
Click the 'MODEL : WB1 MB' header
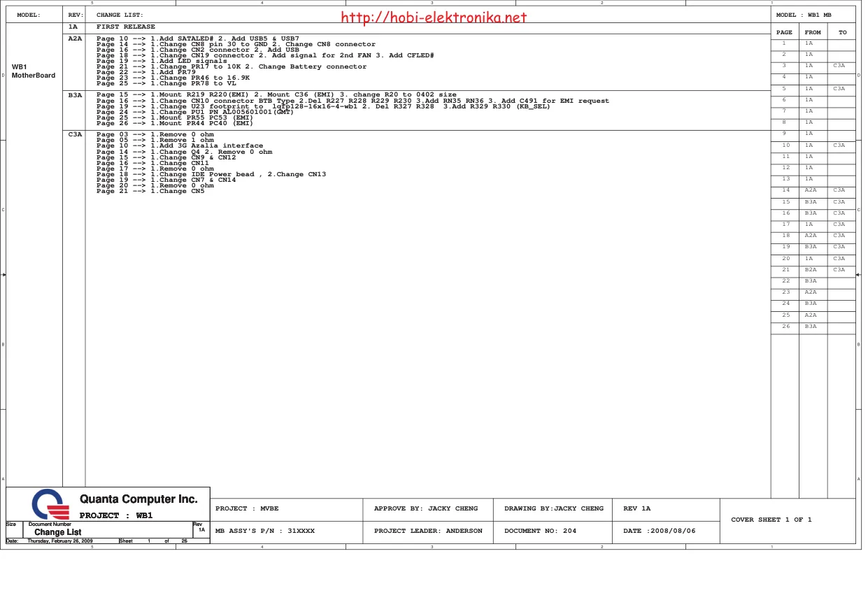click(x=804, y=15)
